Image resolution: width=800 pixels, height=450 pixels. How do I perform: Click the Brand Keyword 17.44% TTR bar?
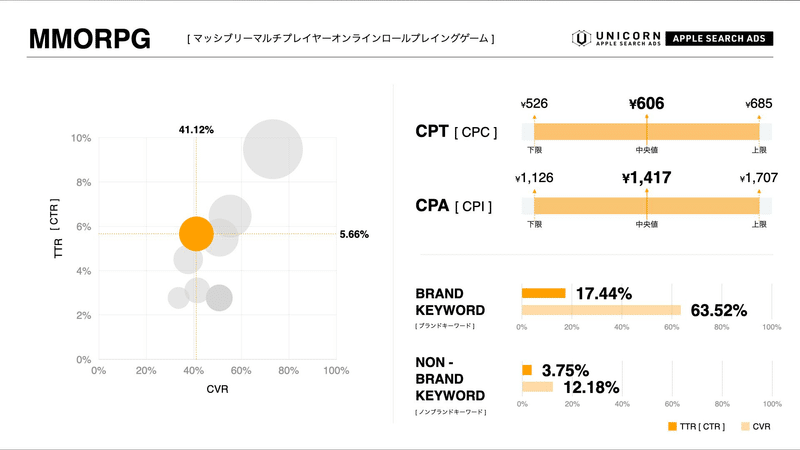coord(543,293)
